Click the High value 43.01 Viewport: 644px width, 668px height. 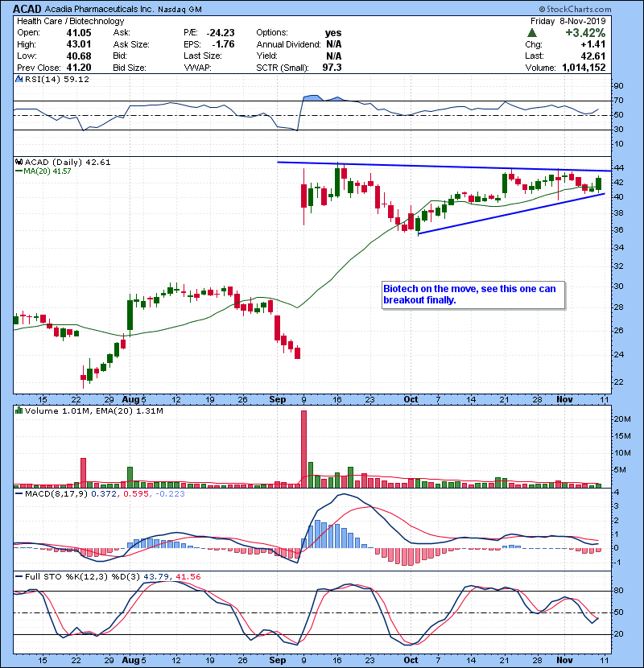point(79,44)
